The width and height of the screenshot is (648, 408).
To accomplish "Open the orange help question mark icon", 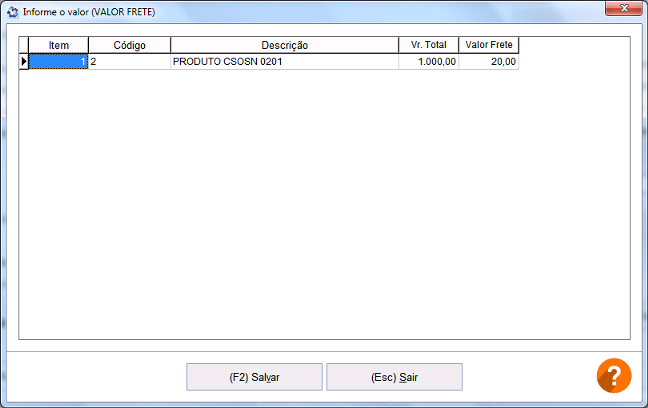I will [614, 375].
